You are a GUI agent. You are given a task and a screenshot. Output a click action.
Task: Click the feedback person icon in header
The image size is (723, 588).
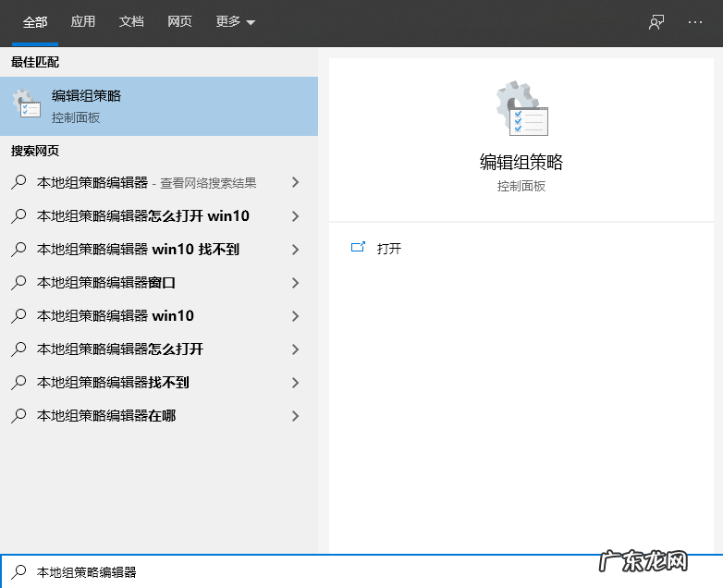656,22
